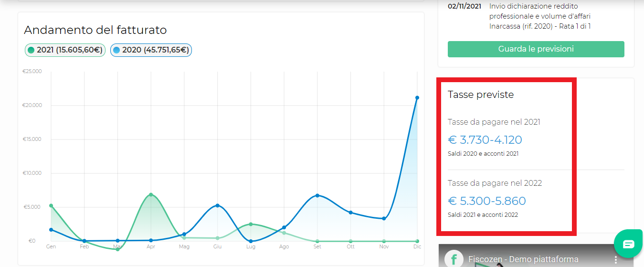Image resolution: width=644 pixels, height=267 pixels.
Task: Select the December 2020 peak data point
Action: click(417, 98)
